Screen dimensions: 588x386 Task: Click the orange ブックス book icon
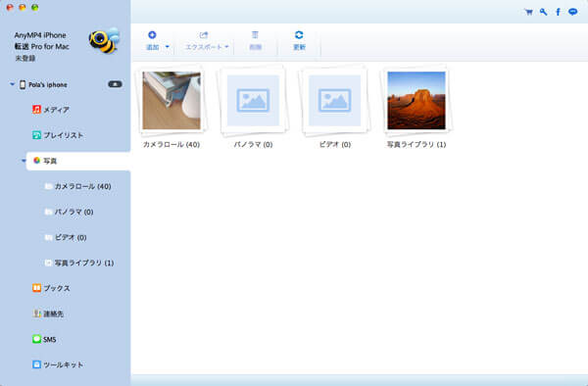tap(36, 288)
